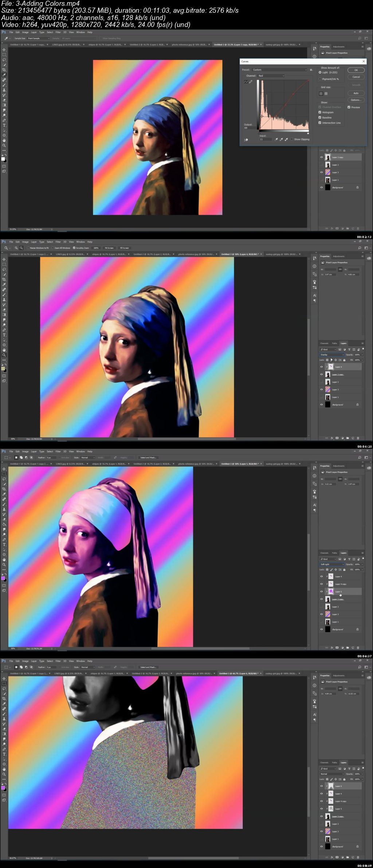
Task: Click the Zoom Out icon in the 00:04:25 options bar
Action: [x=21, y=248]
